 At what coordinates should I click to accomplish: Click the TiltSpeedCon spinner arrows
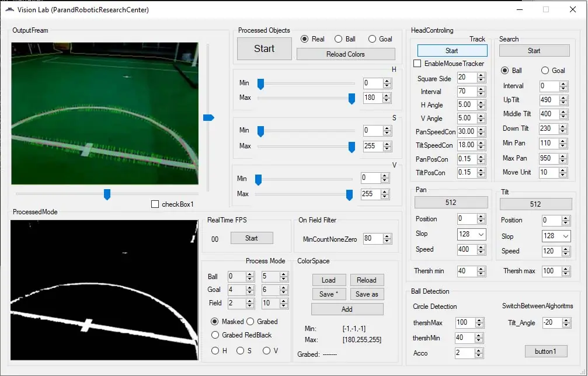point(481,145)
